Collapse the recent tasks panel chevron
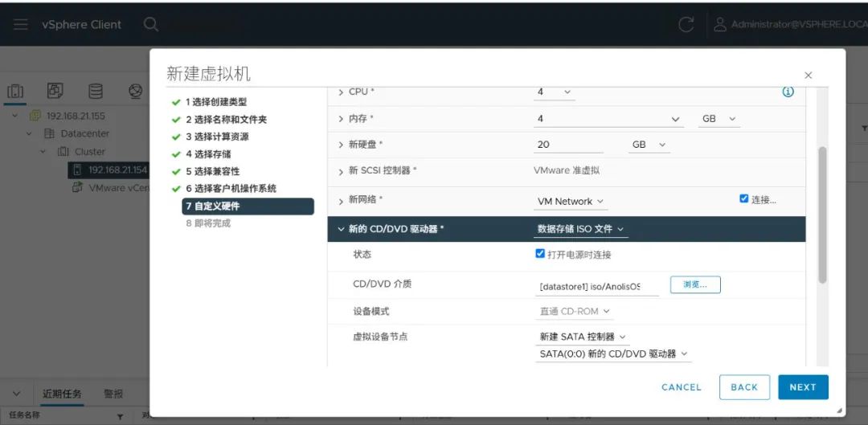 16,394
